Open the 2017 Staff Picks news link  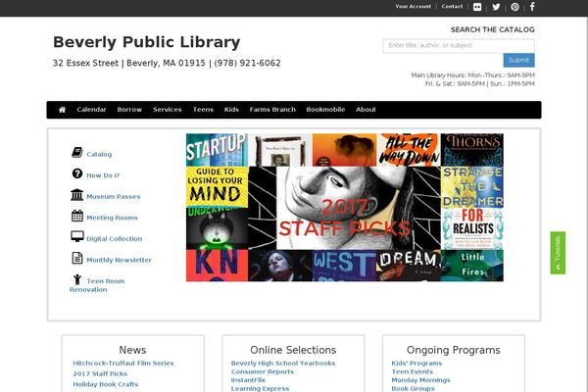click(100, 373)
